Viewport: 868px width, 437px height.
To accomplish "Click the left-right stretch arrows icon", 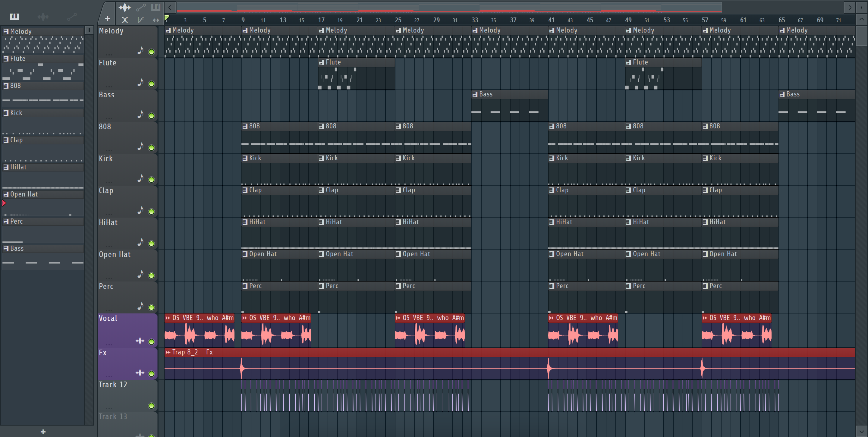I will pos(156,20).
